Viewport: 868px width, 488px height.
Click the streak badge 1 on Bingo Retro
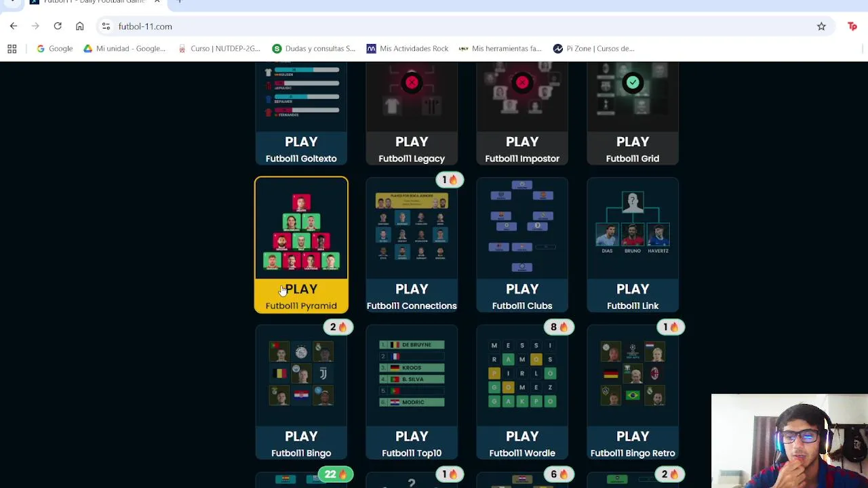(670, 327)
